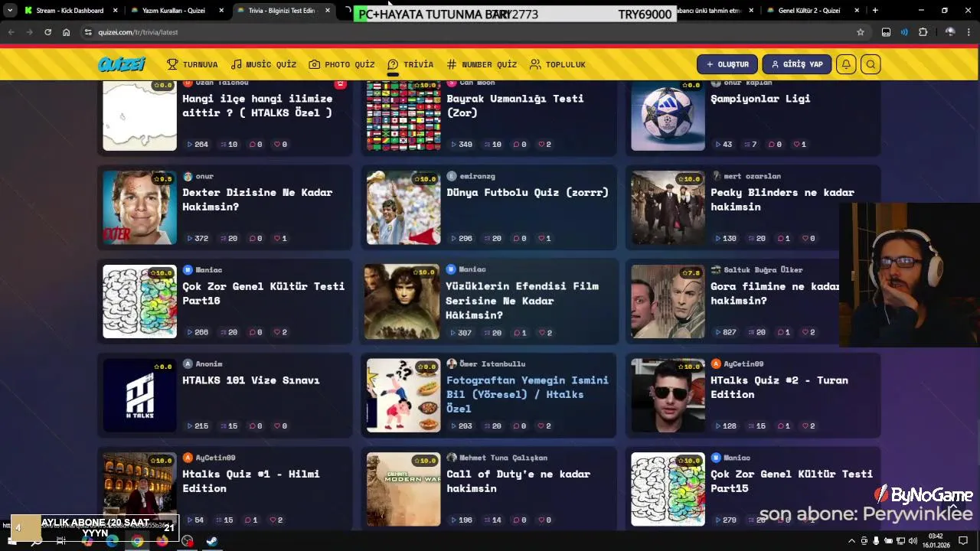
Task: Open Dünya Futbolu Quiz (zorrr)
Action: click(528, 192)
